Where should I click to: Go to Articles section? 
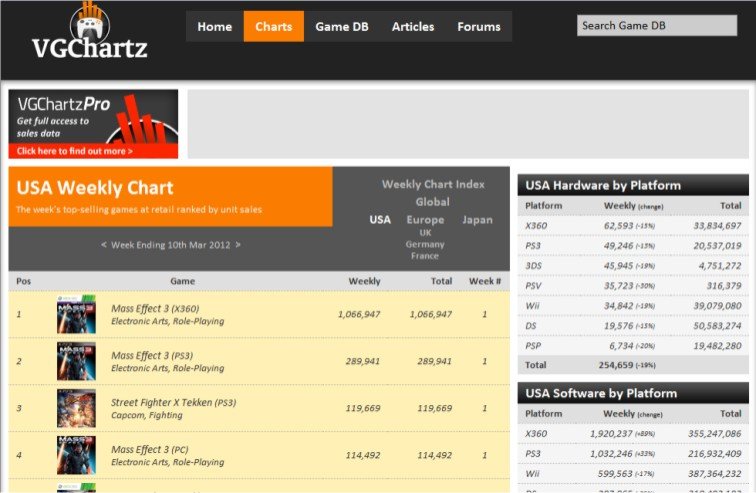click(x=413, y=27)
